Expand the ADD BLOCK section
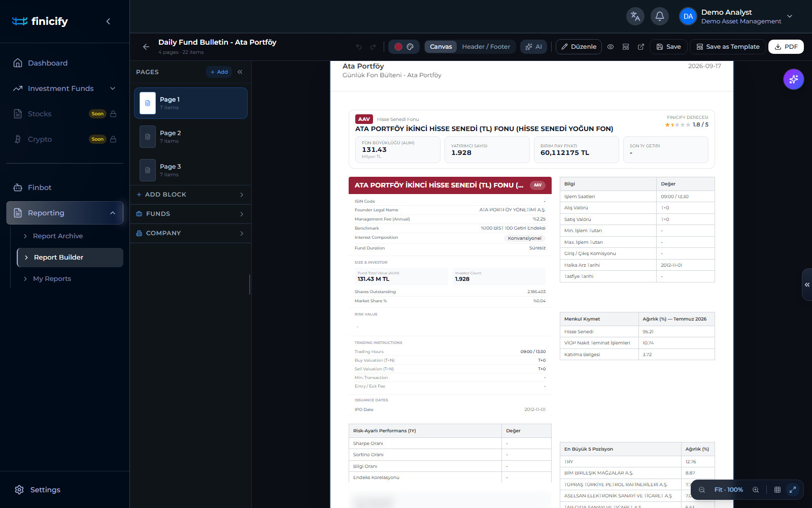Image resolution: width=812 pixels, height=508 pixels. (190, 195)
